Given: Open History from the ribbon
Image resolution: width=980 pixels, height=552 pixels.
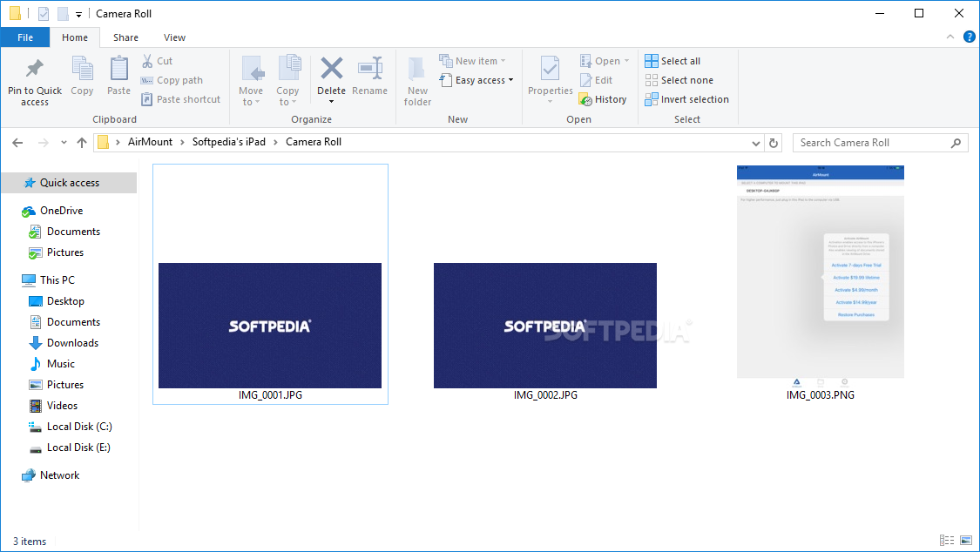Looking at the screenshot, I should click(603, 99).
